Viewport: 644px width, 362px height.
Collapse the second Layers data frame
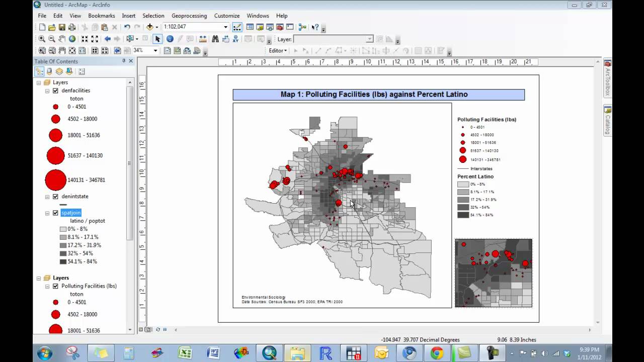[39, 278]
